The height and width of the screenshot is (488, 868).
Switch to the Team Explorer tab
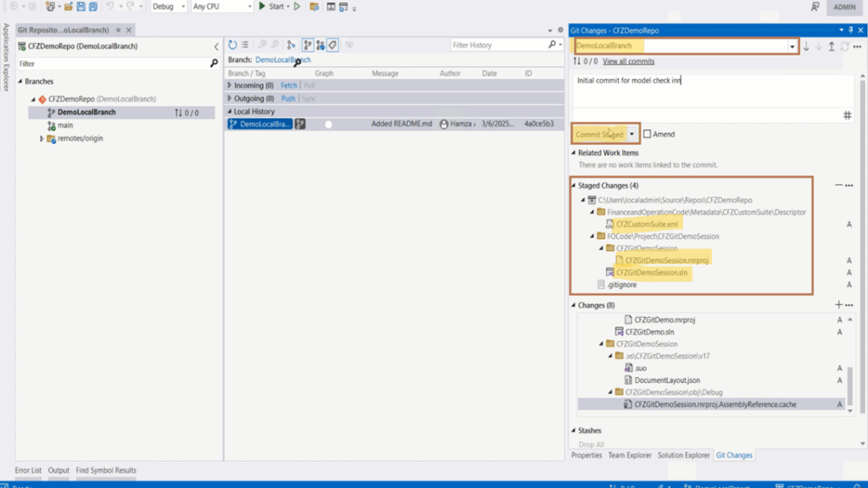pyautogui.click(x=630, y=455)
